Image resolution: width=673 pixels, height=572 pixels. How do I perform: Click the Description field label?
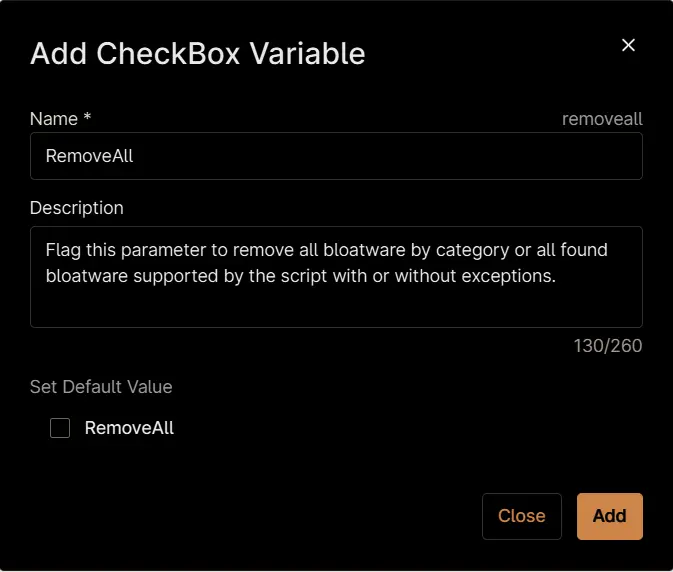pos(77,208)
